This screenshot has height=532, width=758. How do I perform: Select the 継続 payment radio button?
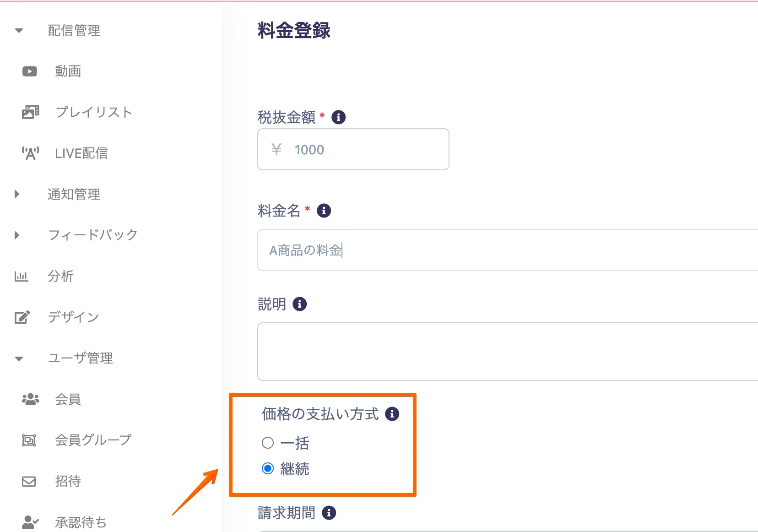click(268, 468)
